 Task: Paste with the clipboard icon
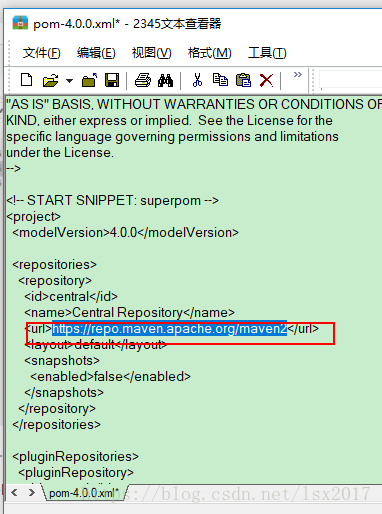(243, 80)
